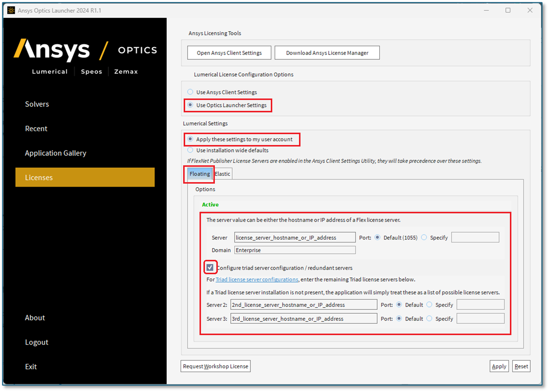Choose Apply these settings to my user account
The image size is (549, 392).
190,139
